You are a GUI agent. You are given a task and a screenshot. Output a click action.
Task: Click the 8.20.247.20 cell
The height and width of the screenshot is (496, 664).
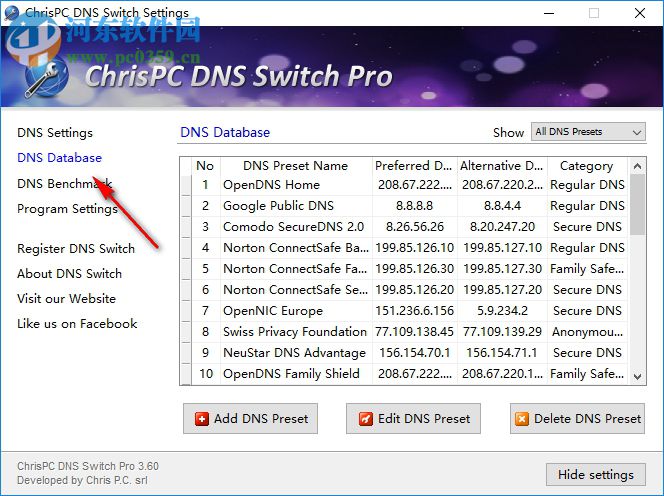coord(502,227)
